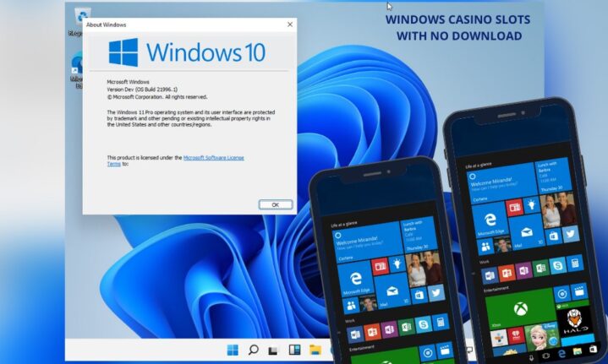Open OneNote tile on the right phone
Image resolution: width=608 pixels, height=364 pixels.
pyautogui.click(x=523, y=270)
